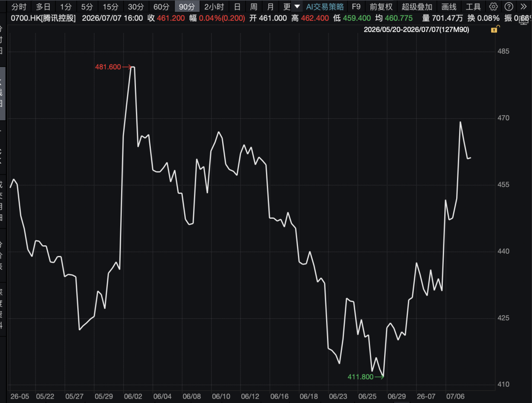Screen dimensions: 532x403
Task: Open the help question mark icon
Action: pos(508,6)
